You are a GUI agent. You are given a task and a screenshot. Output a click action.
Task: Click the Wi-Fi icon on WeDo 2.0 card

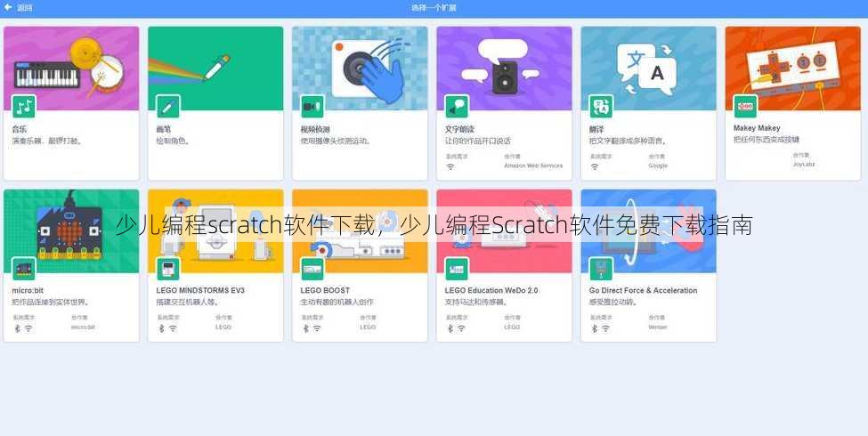(461, 328)
